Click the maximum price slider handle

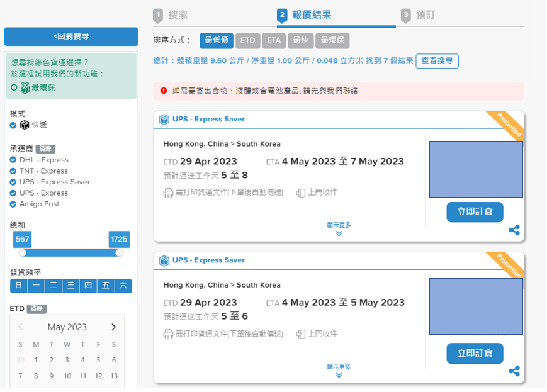[x=119, y=252]
